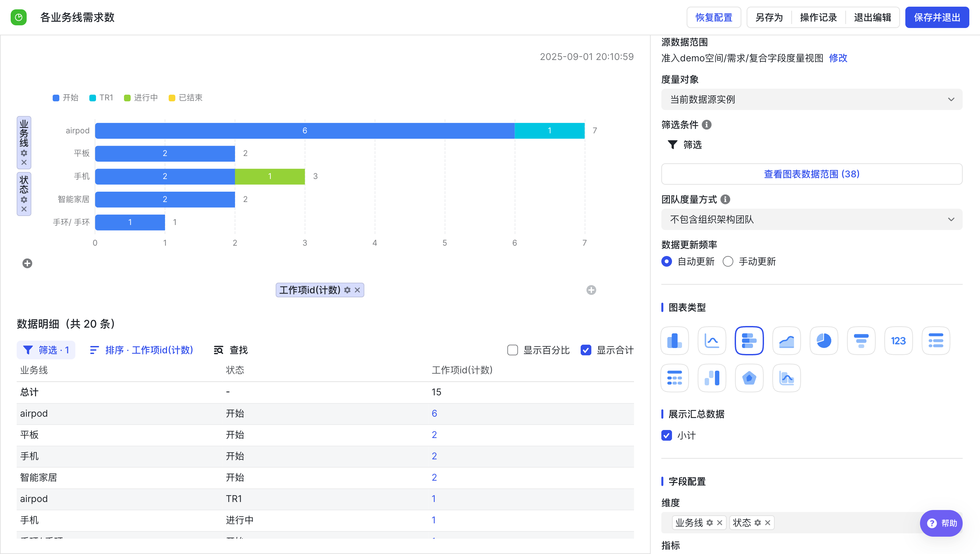Uncheck 显示合计 checkbox
This screenshot has width=980, height=554.
click(x=586, y=350)
